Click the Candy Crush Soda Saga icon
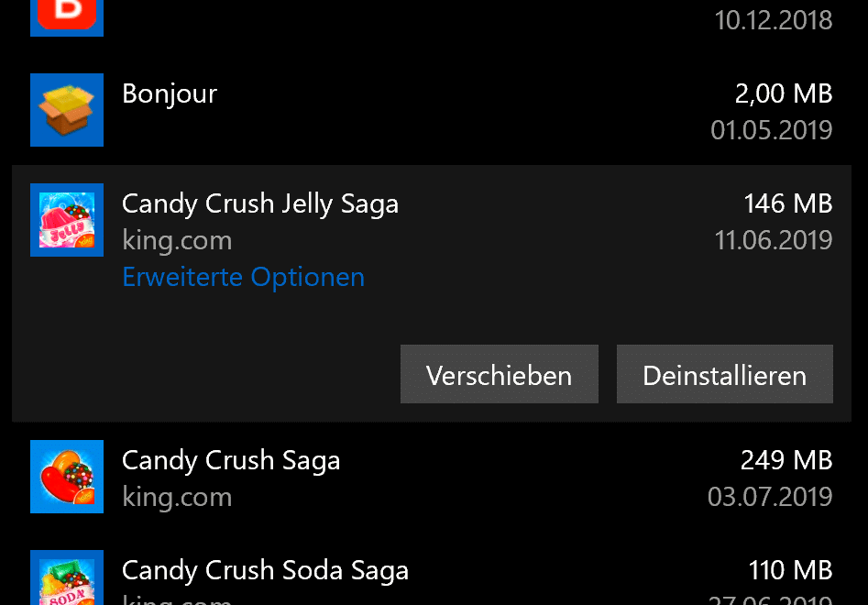Image resolution: width=868 pixels, height=605 pixels. click(67, 577)
